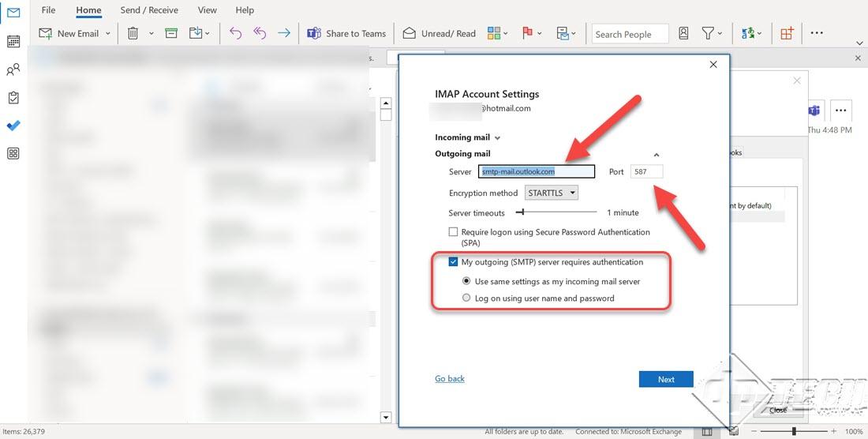
Task: Close the search bar with X
Action: (858, 58)
